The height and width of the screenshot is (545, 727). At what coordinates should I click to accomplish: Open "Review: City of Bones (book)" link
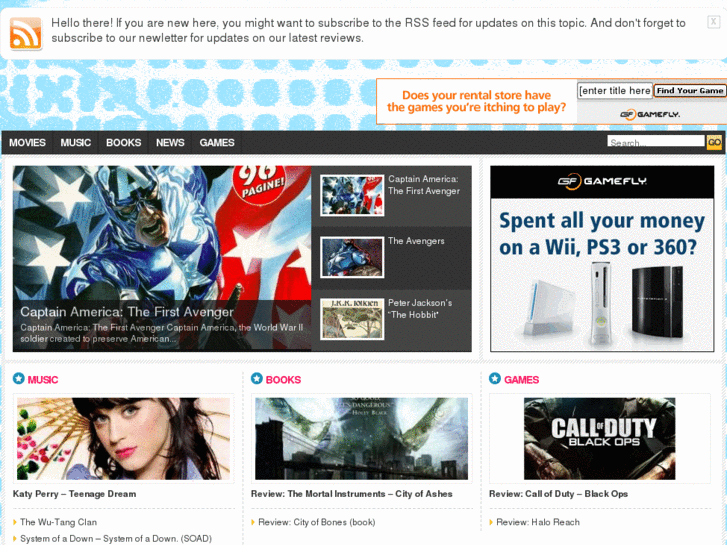click(x=317, y=522)
